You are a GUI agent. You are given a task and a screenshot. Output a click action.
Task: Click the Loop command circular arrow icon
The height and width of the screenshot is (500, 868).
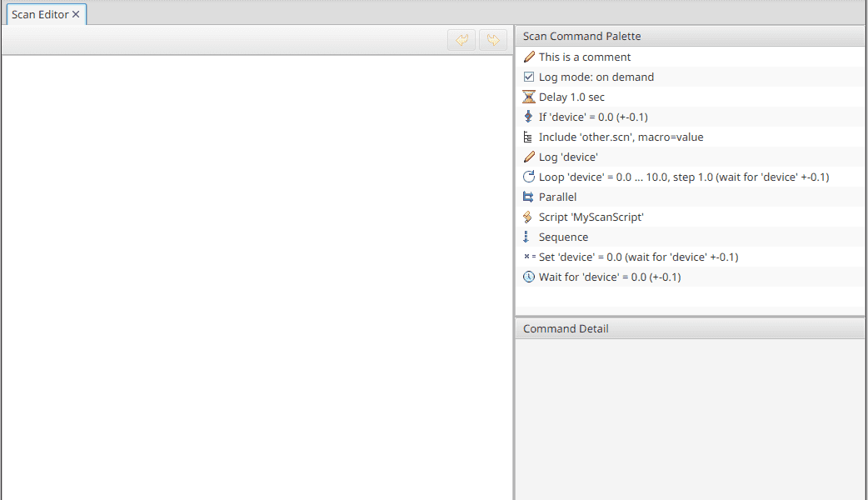click(x=528, y=177)
